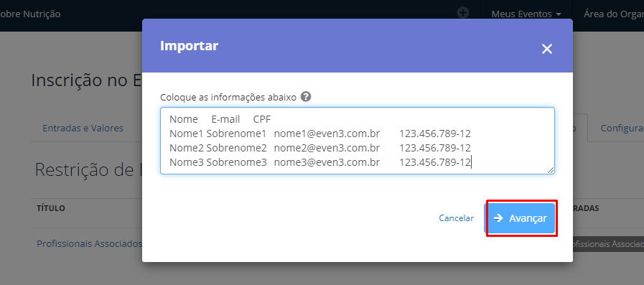Click the Profissionais Associados tag at right

click(608, 244)
